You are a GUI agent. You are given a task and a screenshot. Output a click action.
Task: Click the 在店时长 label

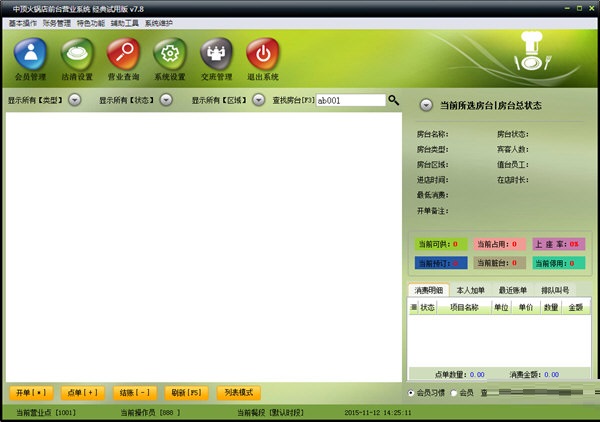click(x=513, y=180)
